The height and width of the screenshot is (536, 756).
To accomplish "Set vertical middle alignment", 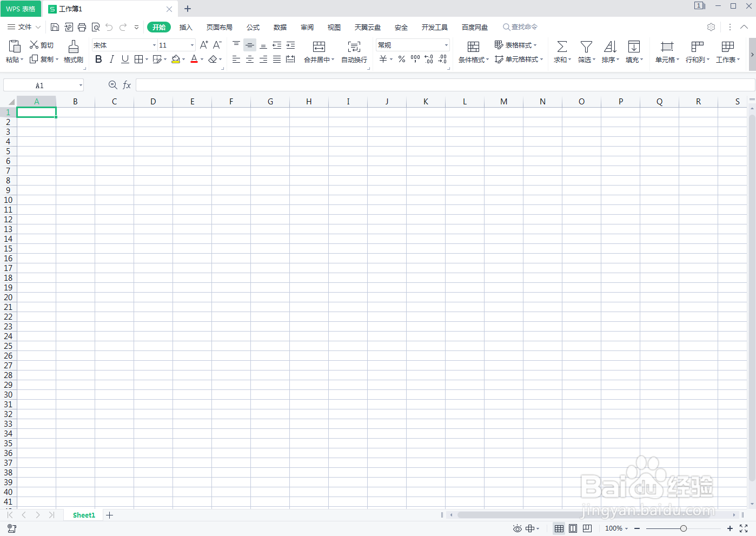I will click(x=250, y=45).
